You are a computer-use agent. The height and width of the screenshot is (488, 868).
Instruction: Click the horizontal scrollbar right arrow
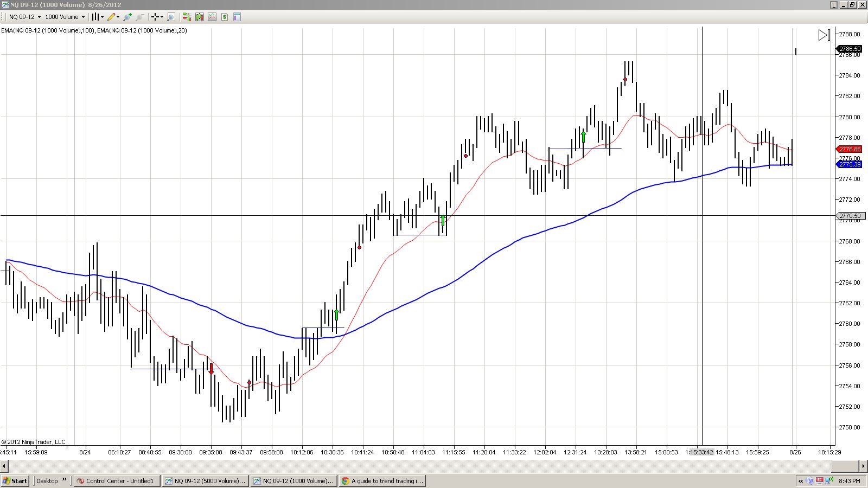(x=863, y=466)
